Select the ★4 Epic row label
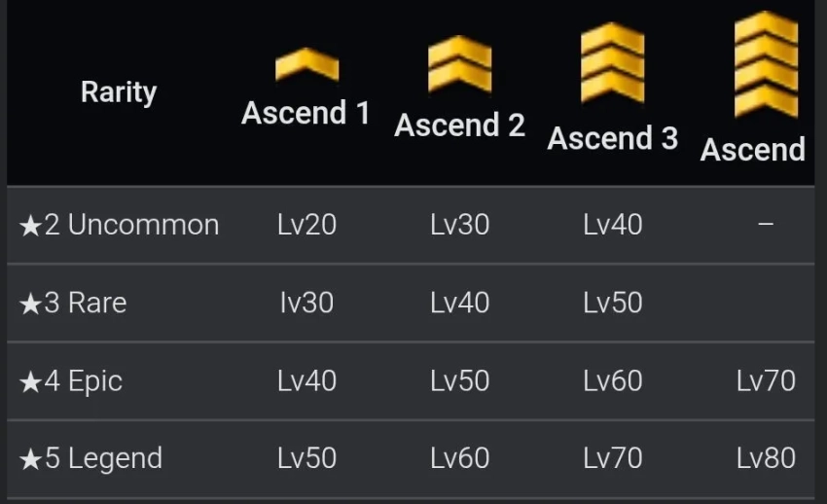The image size is (827, 504). [71, 380]
